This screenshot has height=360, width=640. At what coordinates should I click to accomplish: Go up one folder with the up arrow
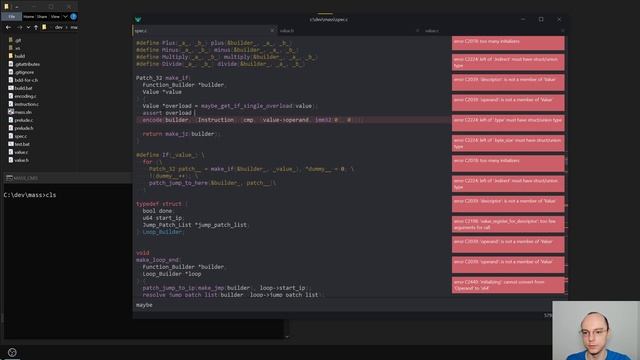click(x=36, y=27)
